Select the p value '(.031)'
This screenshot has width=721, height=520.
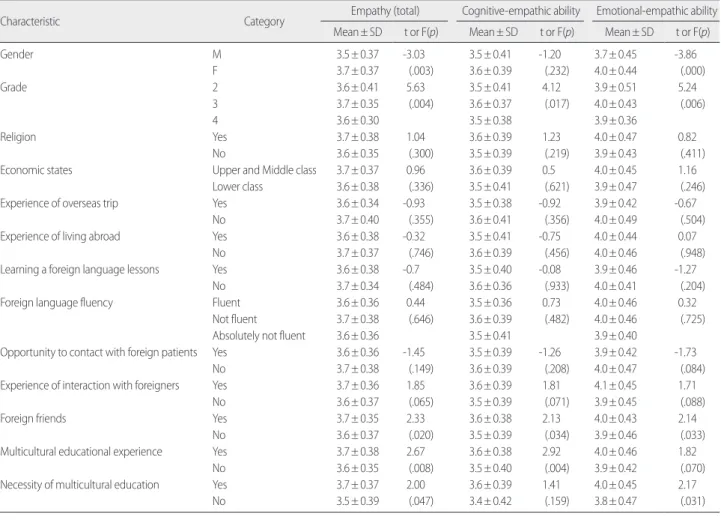692,501
